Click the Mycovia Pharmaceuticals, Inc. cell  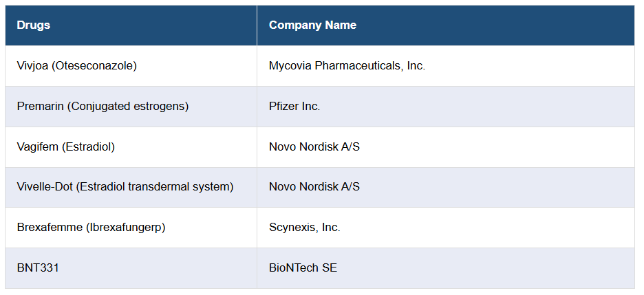tap(347, 66)
